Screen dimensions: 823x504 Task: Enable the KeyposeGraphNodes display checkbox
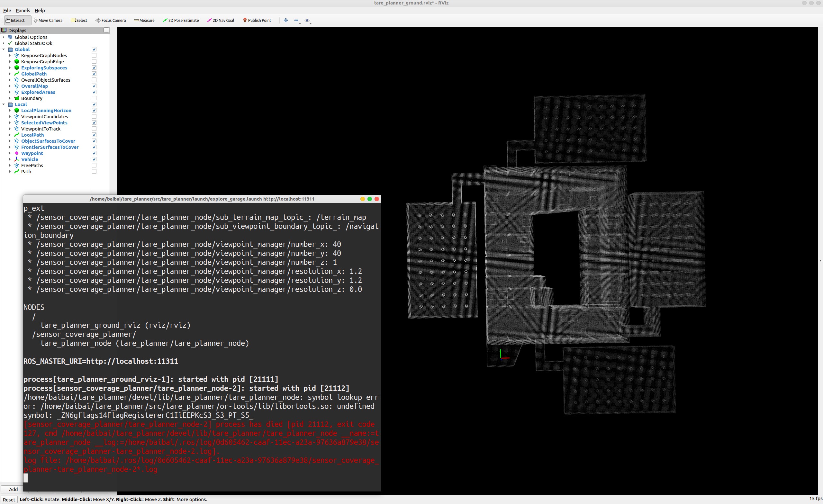click(94, 55)
